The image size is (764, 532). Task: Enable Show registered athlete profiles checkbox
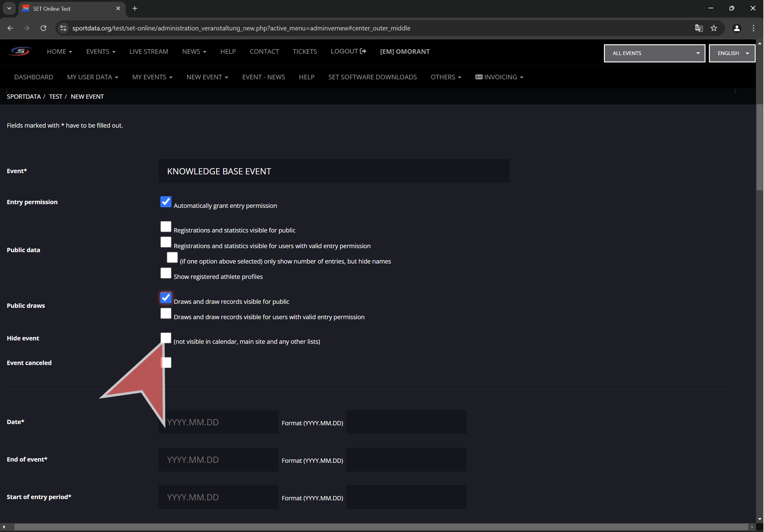(166, 273)
